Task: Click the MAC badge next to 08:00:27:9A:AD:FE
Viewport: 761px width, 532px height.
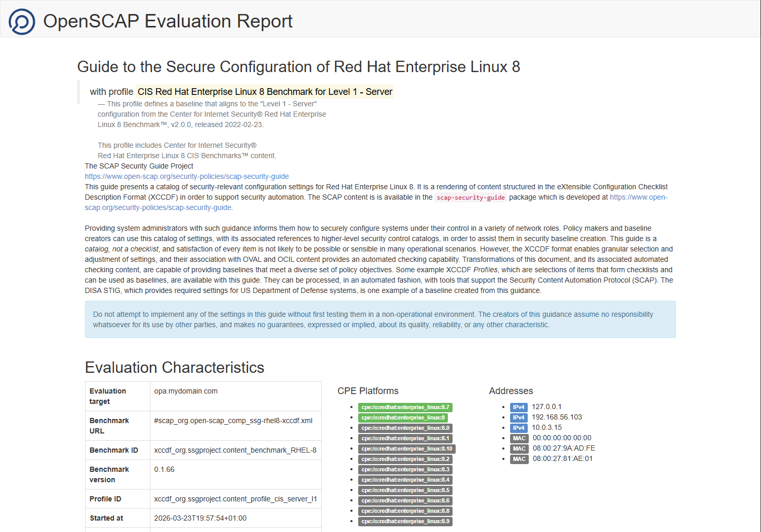Action: (x=519, y=449)
